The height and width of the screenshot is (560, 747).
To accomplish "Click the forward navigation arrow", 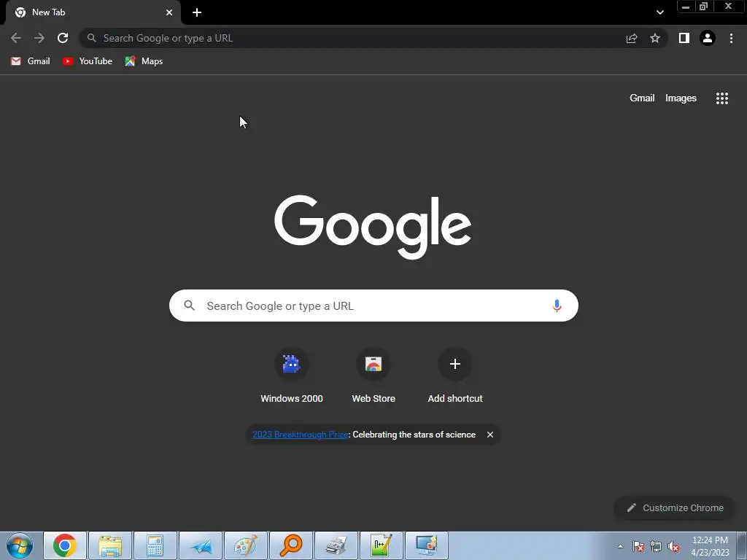I will click(x=39, y=38).
